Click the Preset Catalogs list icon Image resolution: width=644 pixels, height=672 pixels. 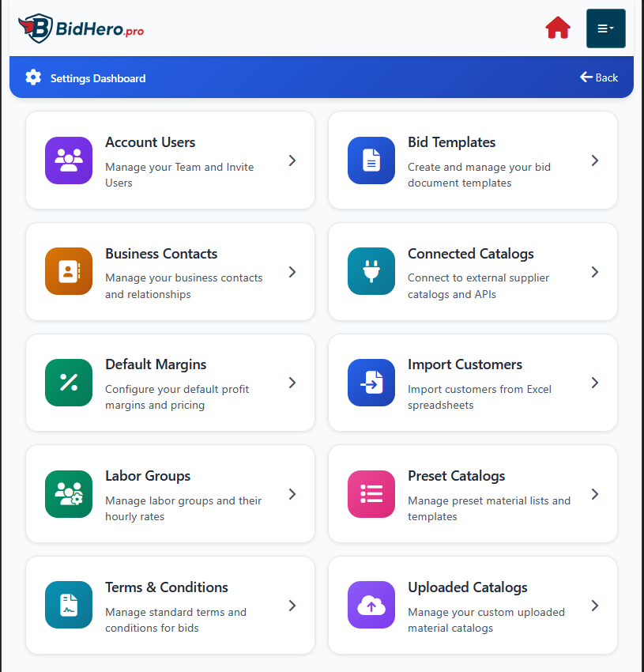click(x=371, y=494)
